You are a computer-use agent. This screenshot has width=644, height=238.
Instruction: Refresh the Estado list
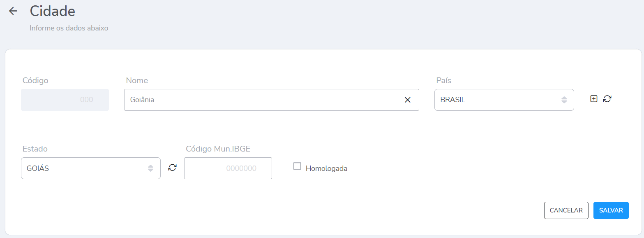click(x=173, y=168)
